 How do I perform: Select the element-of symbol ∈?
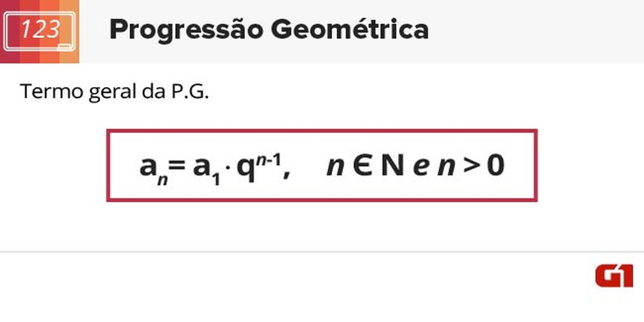[363, 166]
